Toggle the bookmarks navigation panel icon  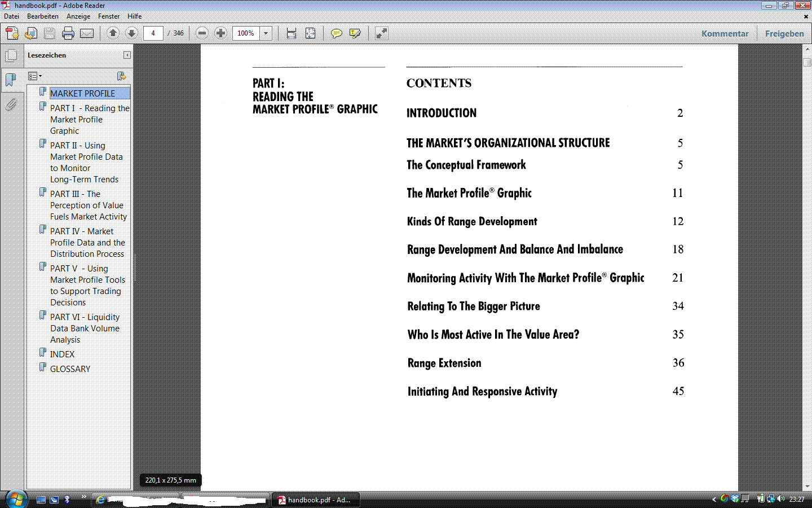pos(11,80)
